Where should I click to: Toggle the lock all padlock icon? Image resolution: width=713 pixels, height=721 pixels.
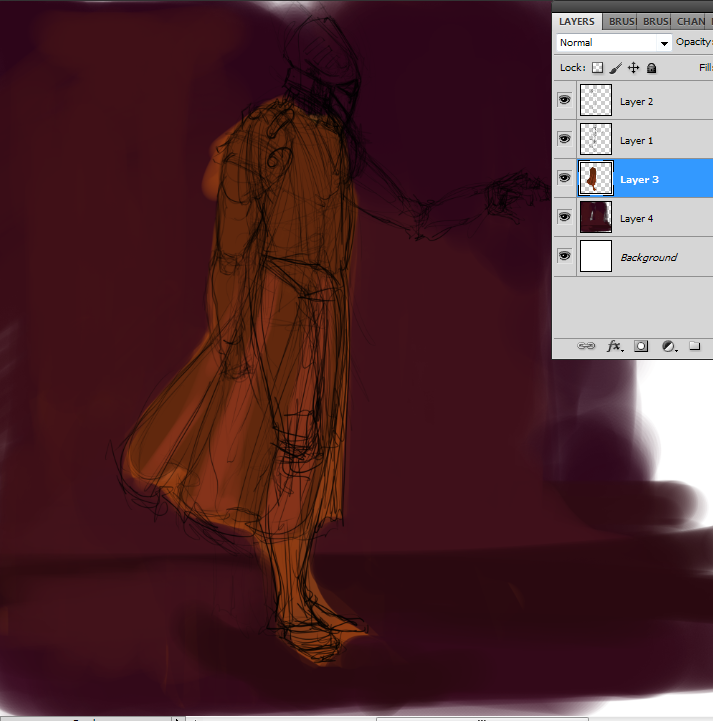click(651, 68)
